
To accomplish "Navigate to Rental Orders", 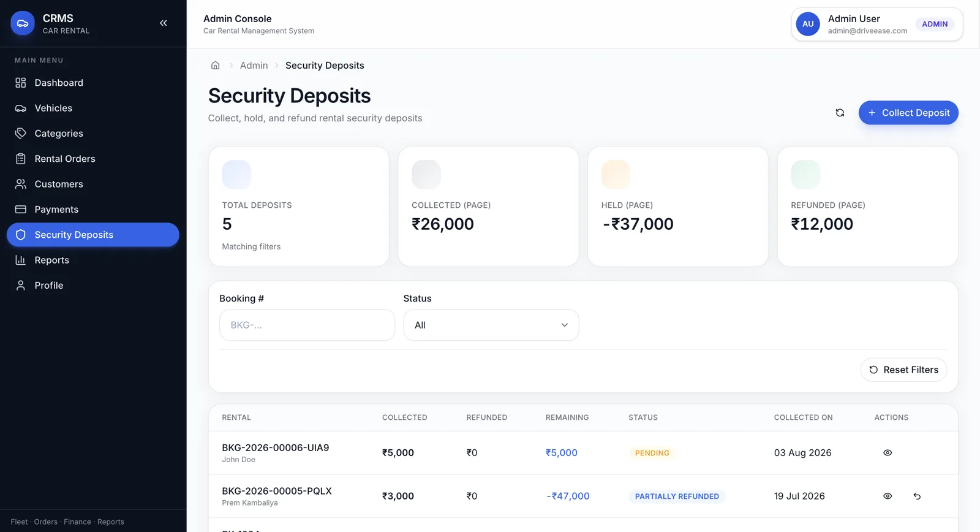I will pos(93,159).
